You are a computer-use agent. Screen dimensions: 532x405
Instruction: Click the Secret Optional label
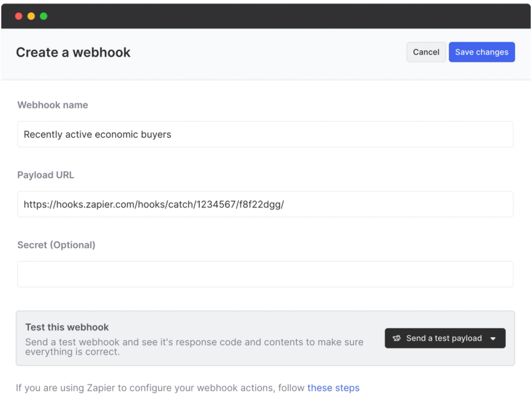point(56,245)
